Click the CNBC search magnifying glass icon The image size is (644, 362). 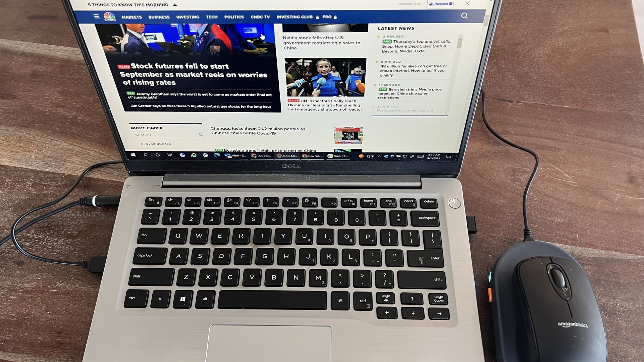click(464, 16)
